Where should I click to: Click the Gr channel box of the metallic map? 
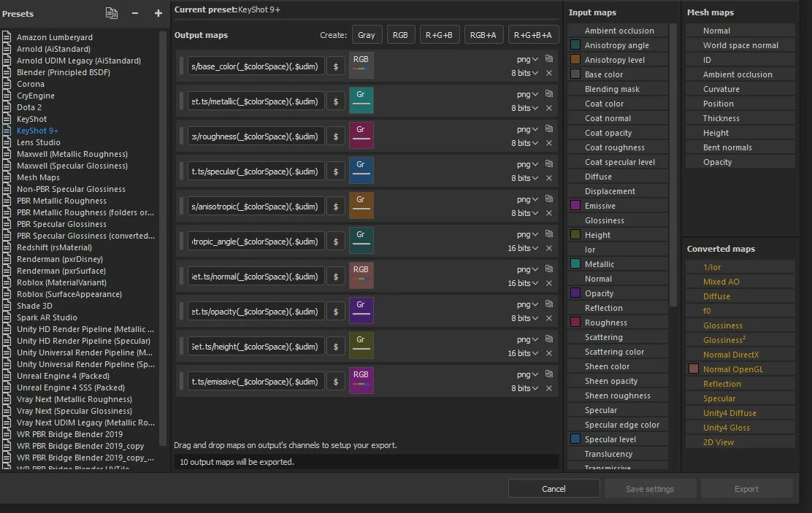click(x=361, y=101)
